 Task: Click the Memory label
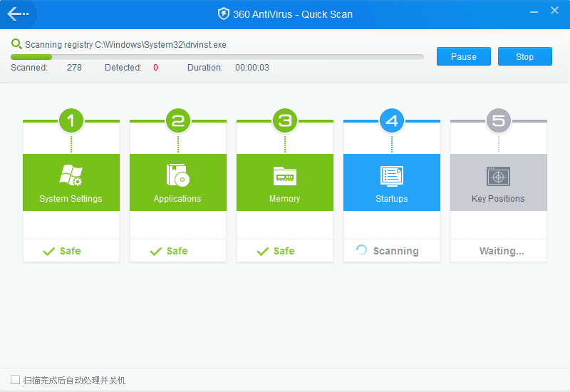[284, 199]
